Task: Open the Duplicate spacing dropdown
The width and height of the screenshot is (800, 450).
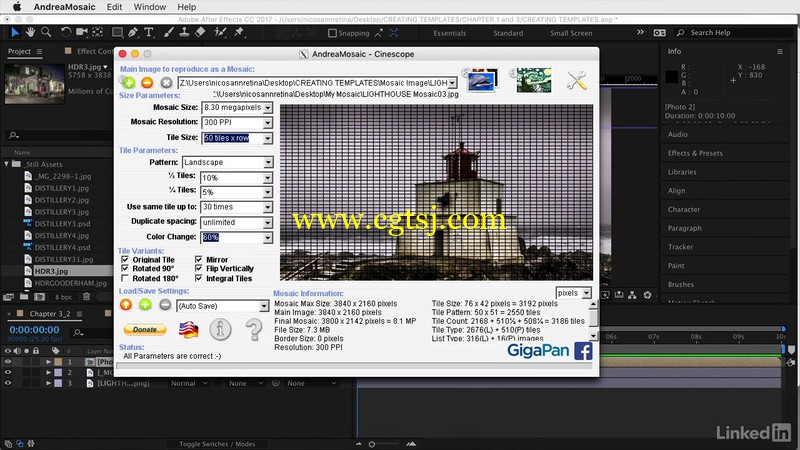Action: point(268,222)
